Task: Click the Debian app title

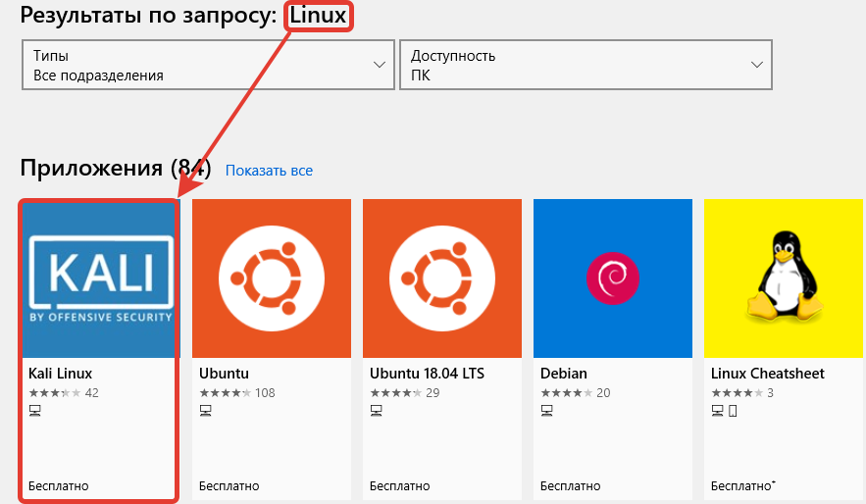Action: [563, 374]
